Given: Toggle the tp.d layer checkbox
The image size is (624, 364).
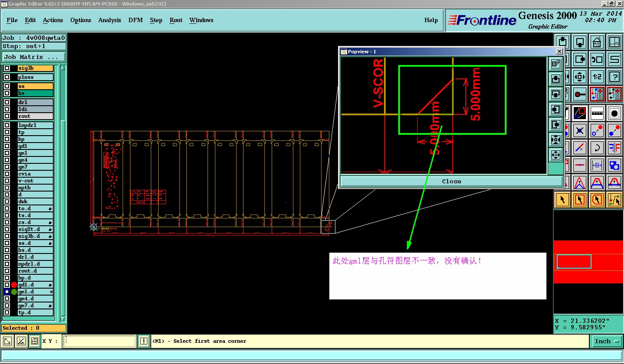Looking at the screenshot, I should click(x=7, y=312).
